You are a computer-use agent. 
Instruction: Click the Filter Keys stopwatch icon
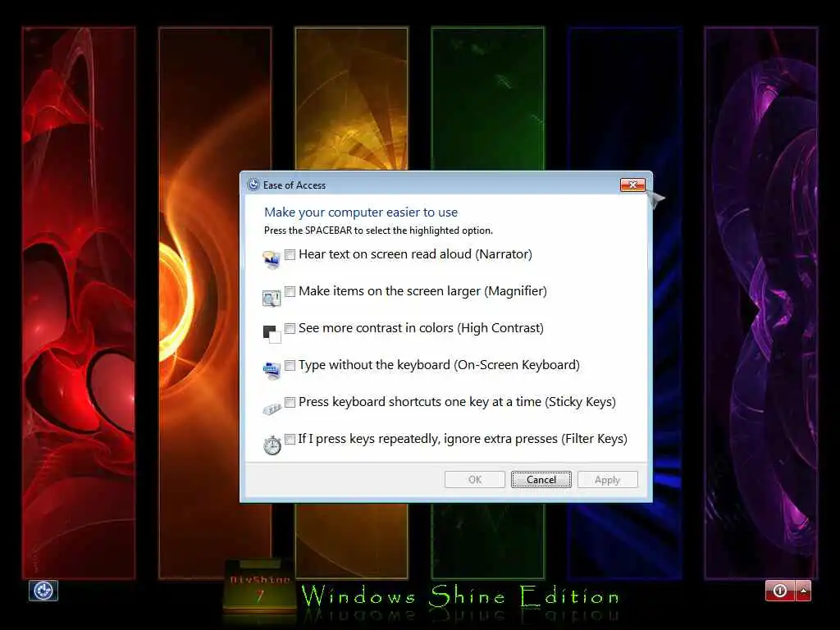[x=272, y=445]
